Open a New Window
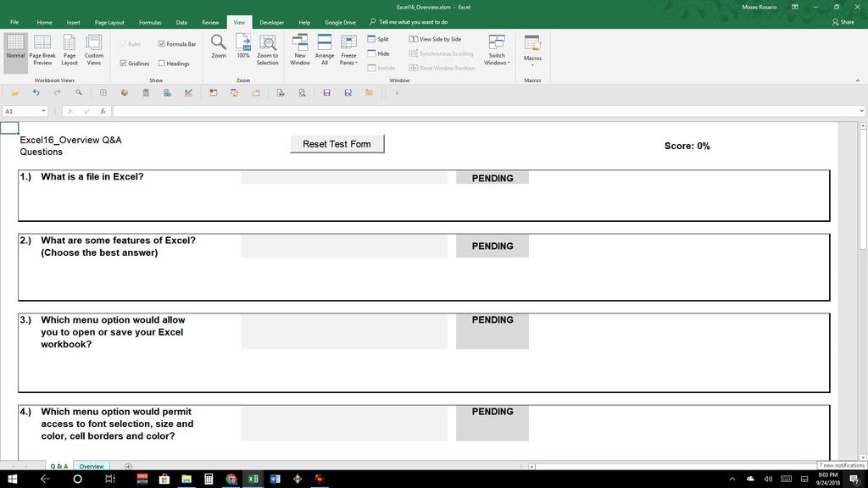The width and height of the screenshot is (868, 488). click(300, 50)
